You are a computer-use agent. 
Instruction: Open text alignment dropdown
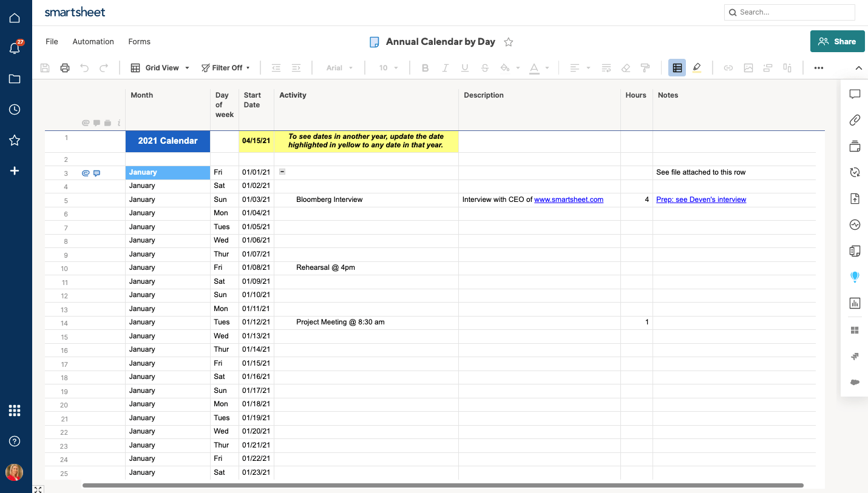click(x=580, y=68)
